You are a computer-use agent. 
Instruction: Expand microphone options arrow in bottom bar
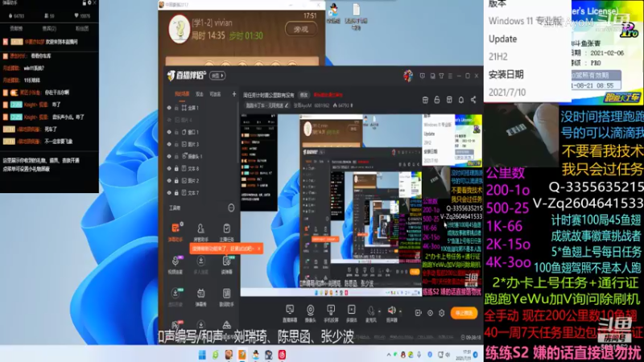coord(378,311)
